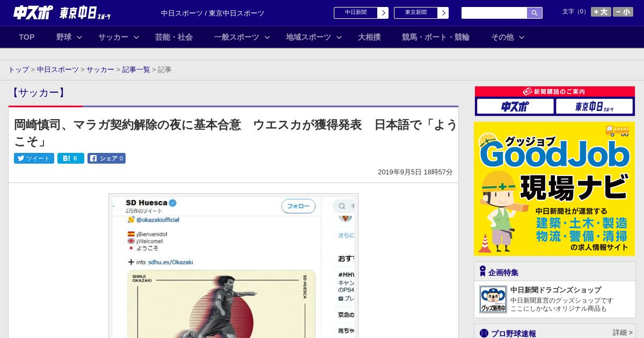Click 記事一覧 in breadcrumb
Image resolution: width=644 pixels, height=338 pixels.
point(136,70)
